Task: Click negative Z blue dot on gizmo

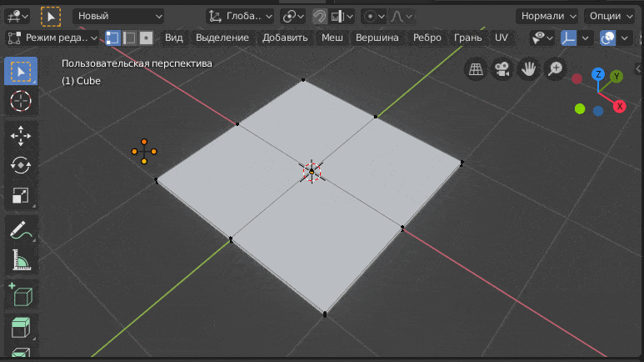Action: pyautogui.click(x=598, y=111)
